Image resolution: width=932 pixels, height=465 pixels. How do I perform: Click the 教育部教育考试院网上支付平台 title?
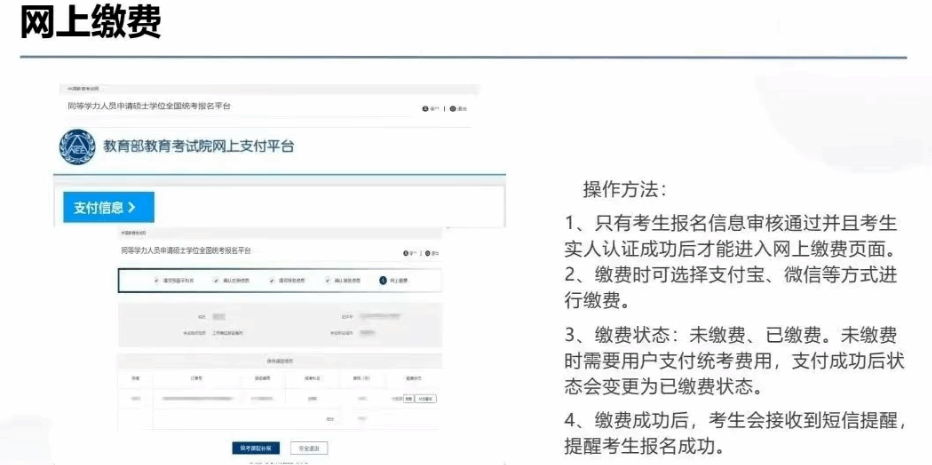[199, 147]
